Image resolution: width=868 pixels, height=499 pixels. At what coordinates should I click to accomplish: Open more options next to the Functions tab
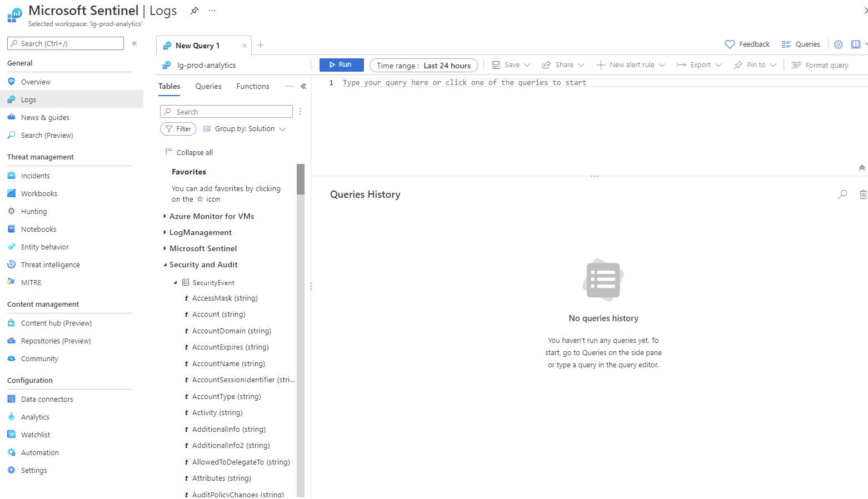coord(290,86)
